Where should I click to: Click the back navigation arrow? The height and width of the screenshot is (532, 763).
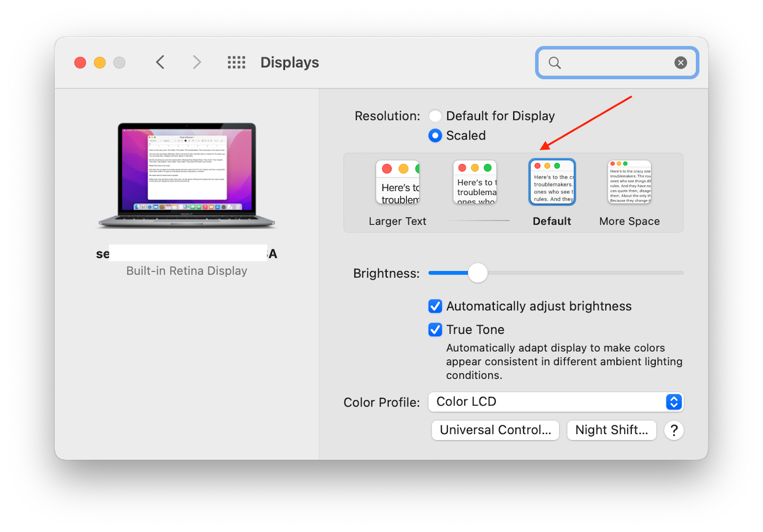[x=160, y=62]
